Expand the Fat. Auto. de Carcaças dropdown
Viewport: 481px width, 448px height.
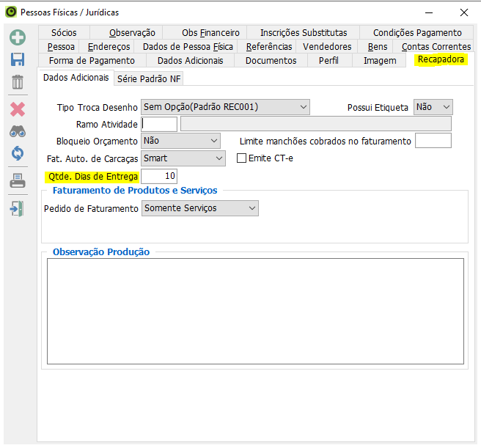pyautogui.click(x=183, y=158)
